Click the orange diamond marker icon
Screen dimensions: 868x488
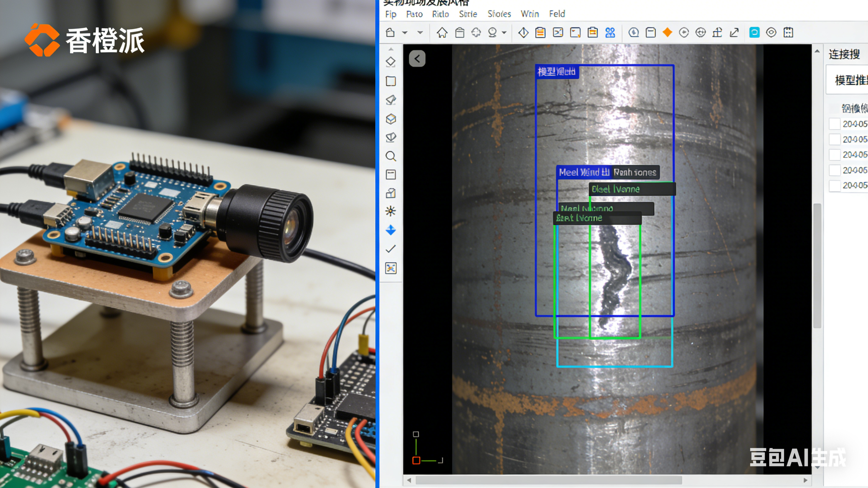[x=667, y=32]
